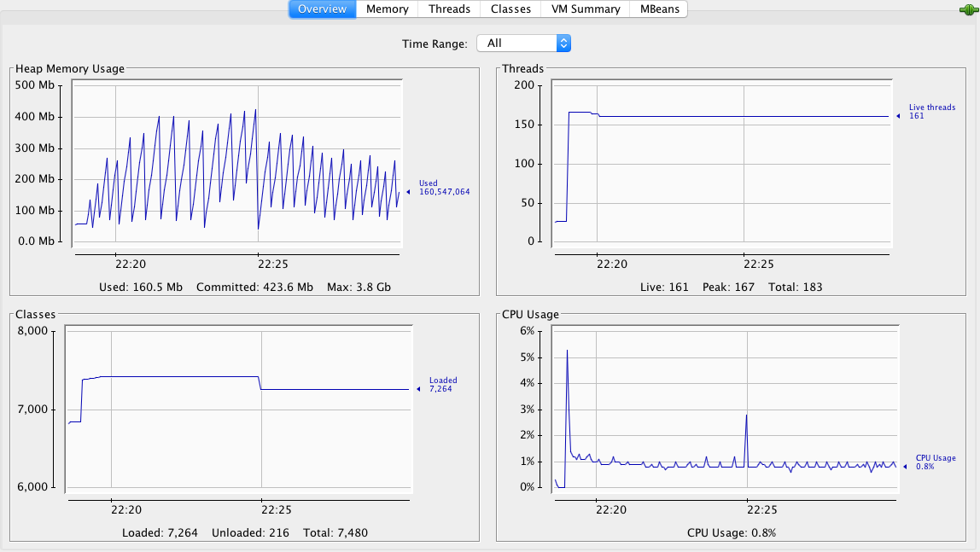Click the green connection status icon
The width and height of the screenshot is (980, 552).
(968, 10)
